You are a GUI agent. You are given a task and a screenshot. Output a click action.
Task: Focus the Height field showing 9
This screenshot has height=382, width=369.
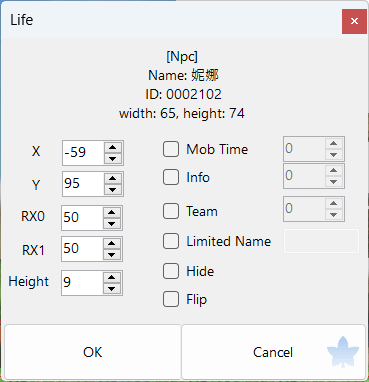[82, 283]
